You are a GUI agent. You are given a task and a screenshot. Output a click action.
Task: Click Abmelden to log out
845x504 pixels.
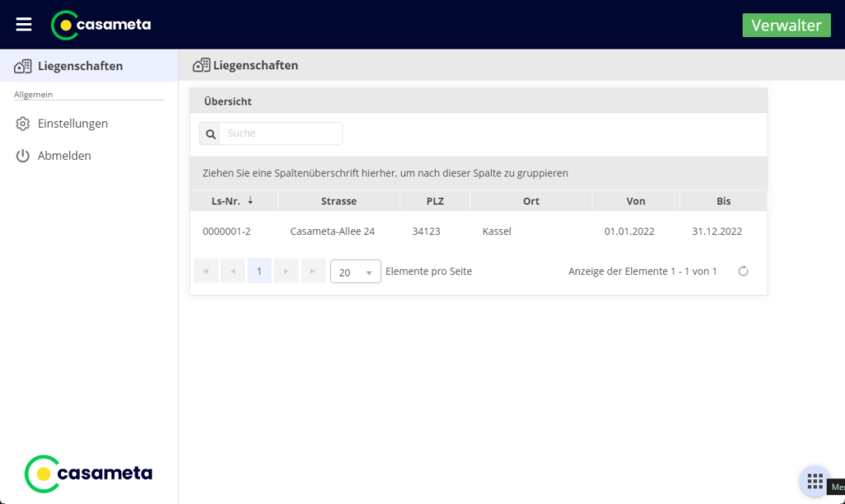64,156
